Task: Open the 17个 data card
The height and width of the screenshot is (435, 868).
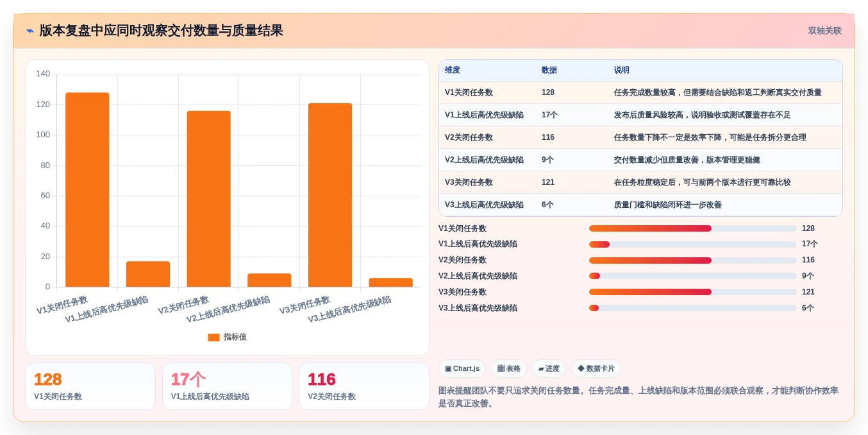Action: click(227, 386)
